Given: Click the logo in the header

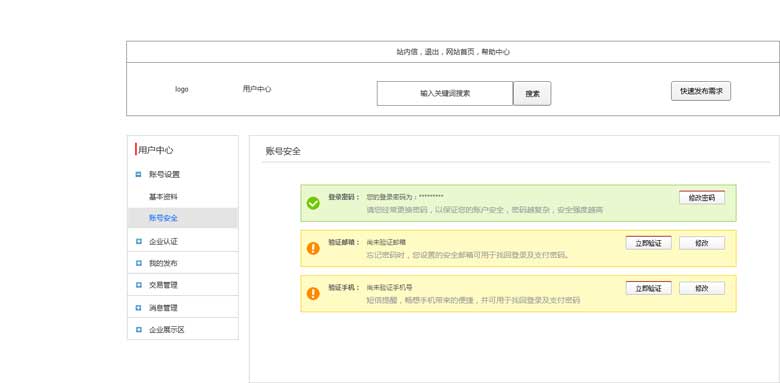Looking at the screenshot, I should coord(182,90).
